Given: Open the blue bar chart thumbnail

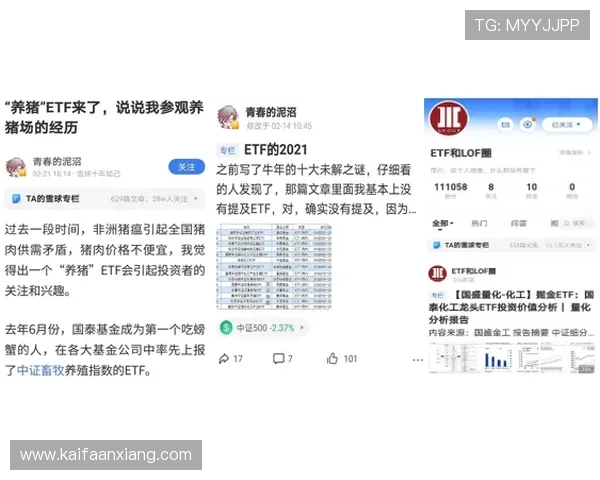Looking at the screenshot, I should click(497, 358).
